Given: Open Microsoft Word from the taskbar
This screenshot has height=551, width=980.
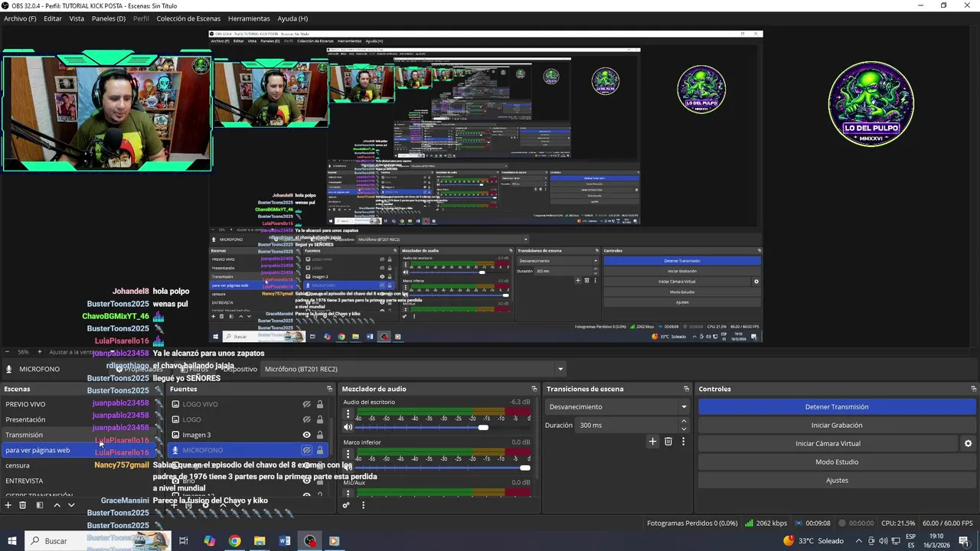Looking at the screenshot, I should tap(285, 541).
